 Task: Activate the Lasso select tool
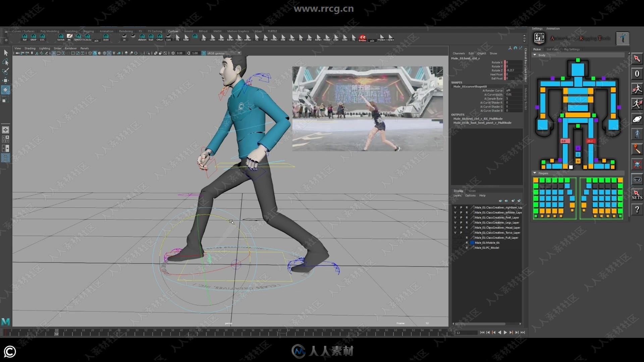coord(6,62)
